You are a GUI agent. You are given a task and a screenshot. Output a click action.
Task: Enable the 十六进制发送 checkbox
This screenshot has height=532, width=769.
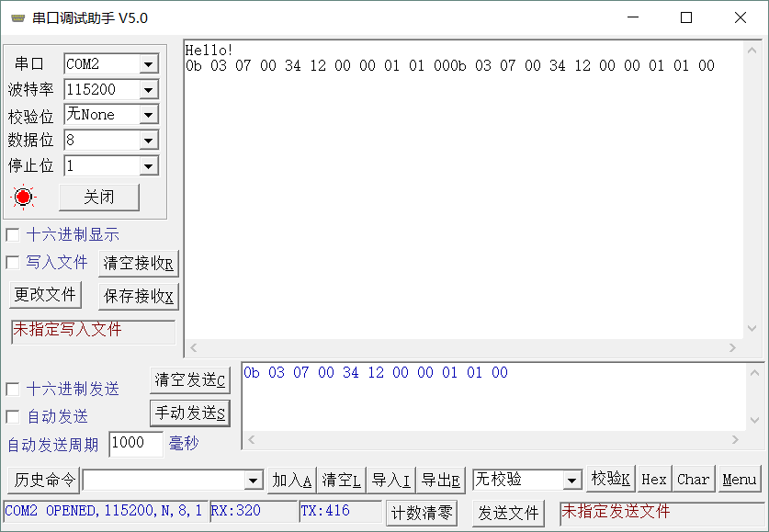[x=13, y=390]
